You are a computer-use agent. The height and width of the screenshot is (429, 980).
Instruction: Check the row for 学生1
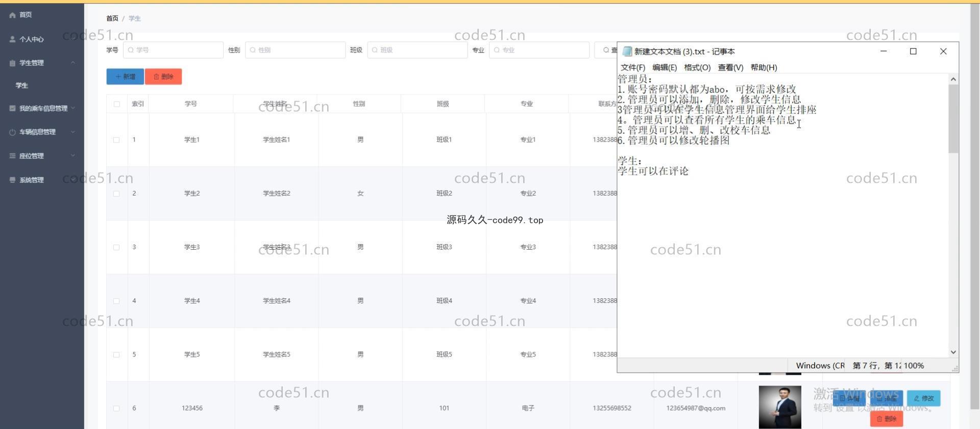pos(116,140)
